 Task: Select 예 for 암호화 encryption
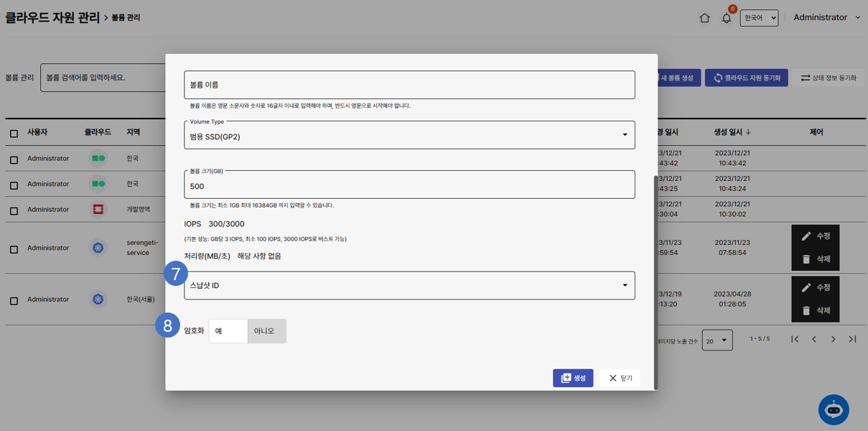pos(228,331)
